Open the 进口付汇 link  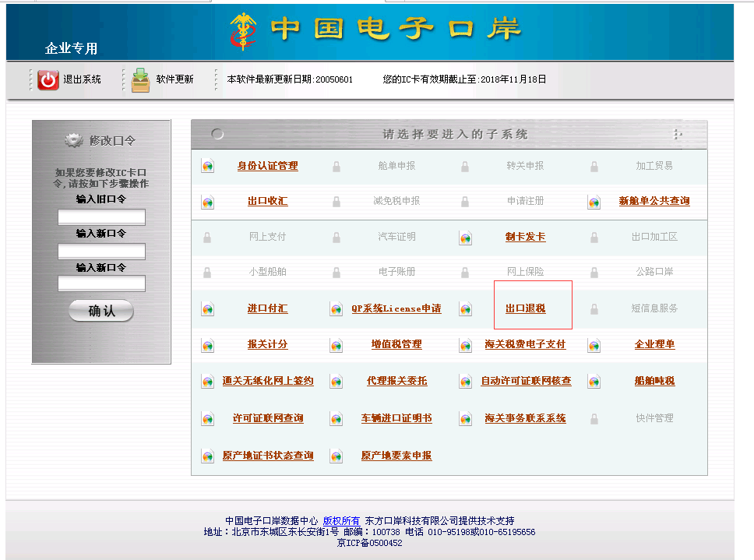[268, 308]
